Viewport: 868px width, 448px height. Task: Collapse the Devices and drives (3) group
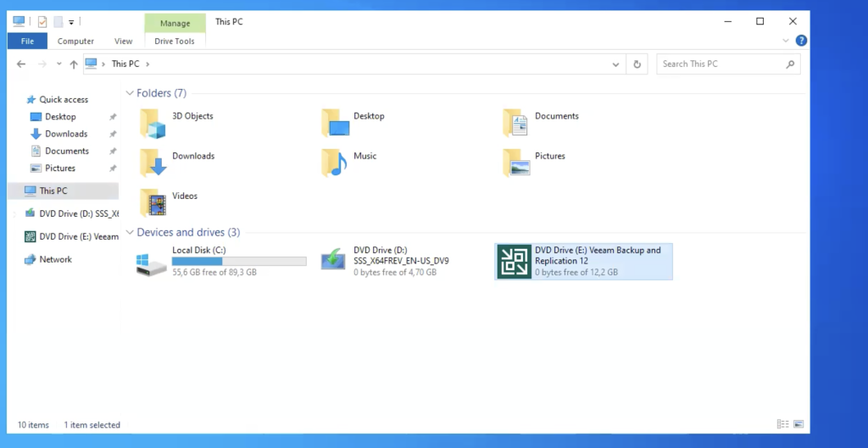(x=130, y=232)
